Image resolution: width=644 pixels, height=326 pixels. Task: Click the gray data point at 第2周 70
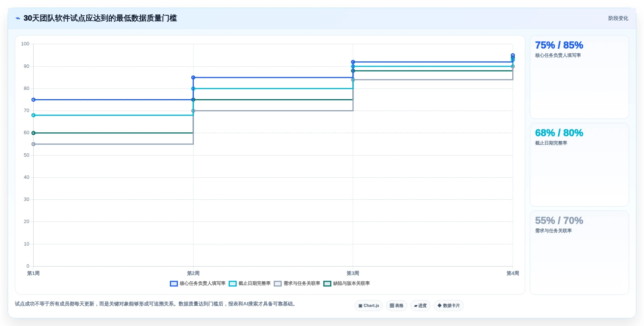tap(193, 111)
